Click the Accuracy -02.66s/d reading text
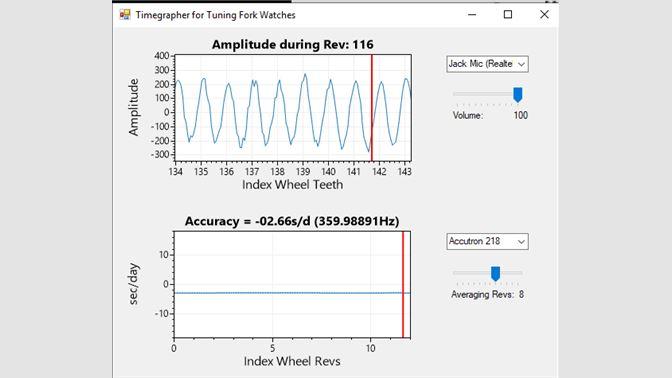The image size is (672, 378). coord(292,221)
